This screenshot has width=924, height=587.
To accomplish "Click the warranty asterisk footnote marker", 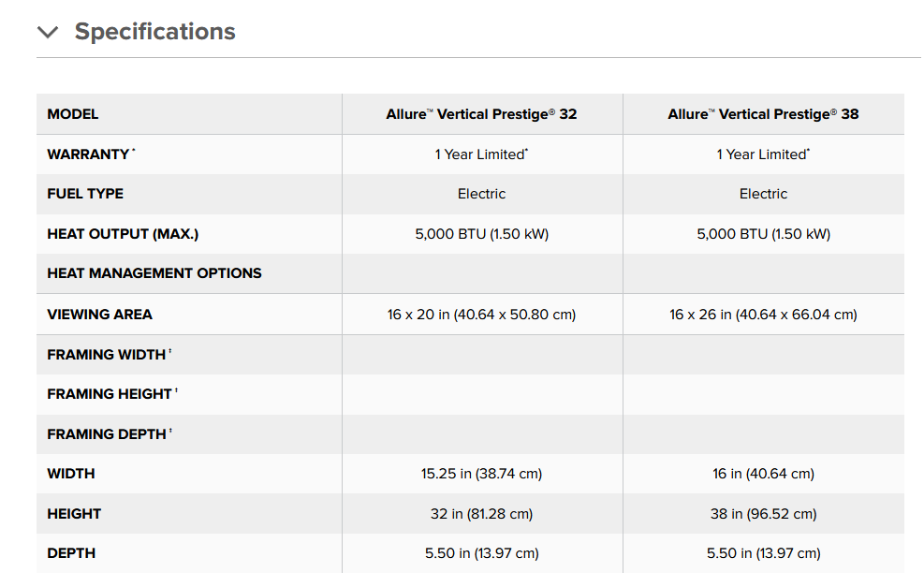I will coord(134,151).
